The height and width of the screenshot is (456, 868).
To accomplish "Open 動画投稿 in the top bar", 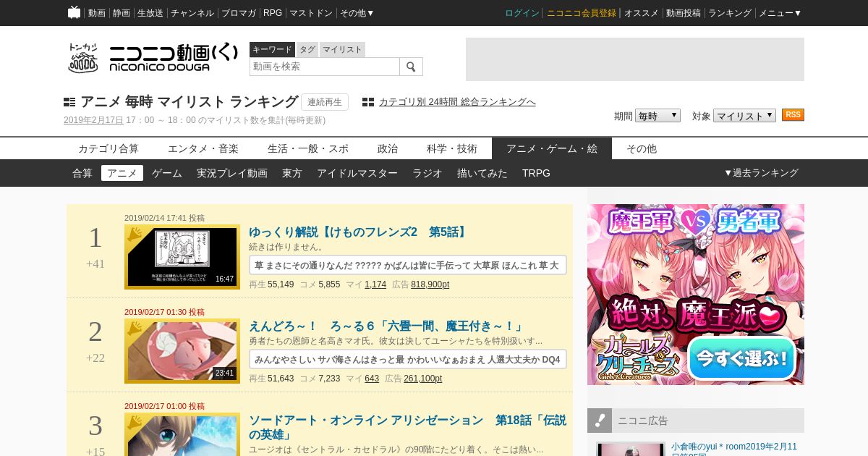I will (x=684, y=13).
